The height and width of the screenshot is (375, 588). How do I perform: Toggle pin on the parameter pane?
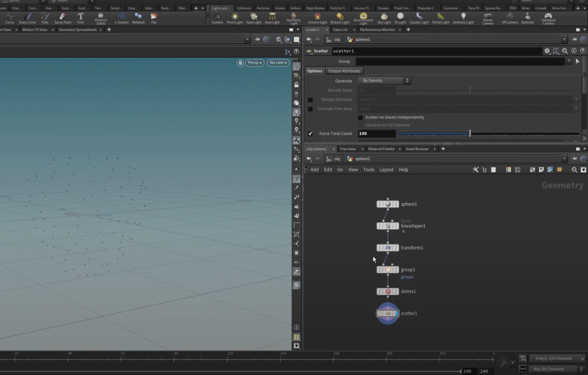tap(574, 40)
